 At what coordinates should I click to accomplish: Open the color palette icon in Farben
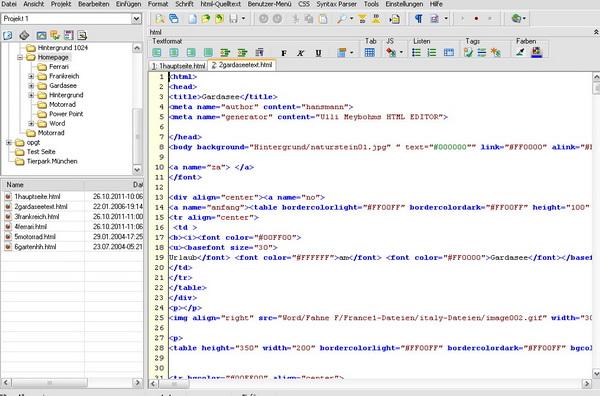pos(536,52)
